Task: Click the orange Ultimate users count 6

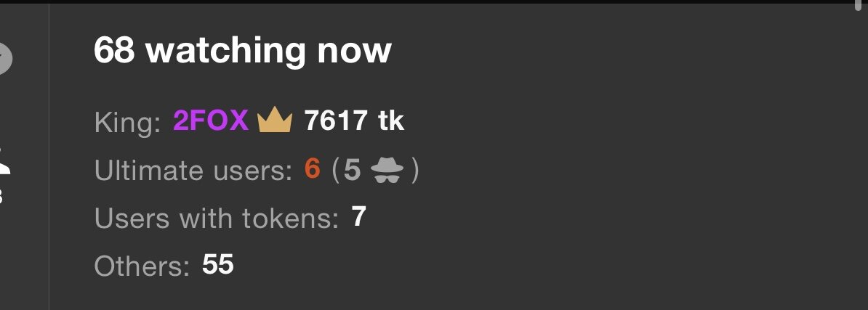Action: 312,170
